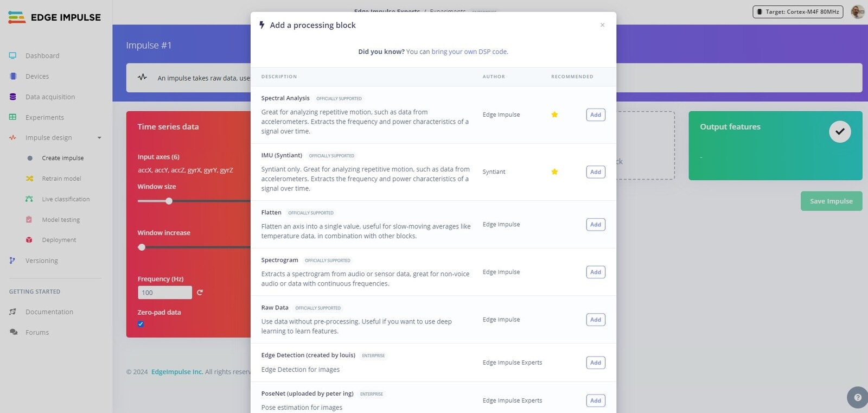Add the PoseNet block
Viewport: 868px width, 413px height.
click(x=596, y=401)
